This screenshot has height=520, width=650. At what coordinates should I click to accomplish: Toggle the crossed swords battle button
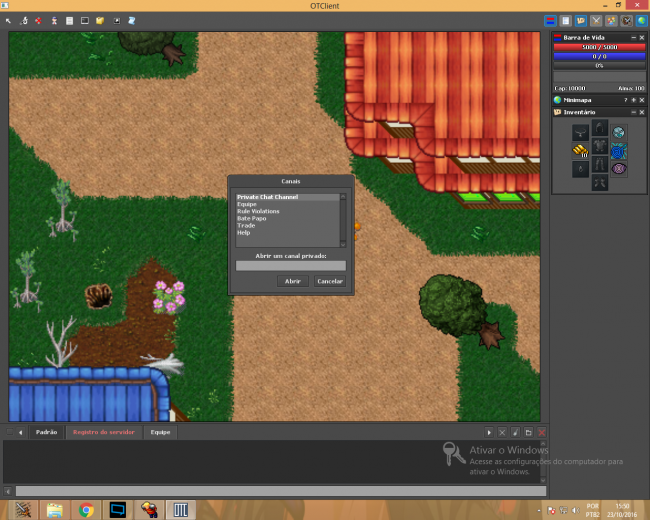pos(596,21)
